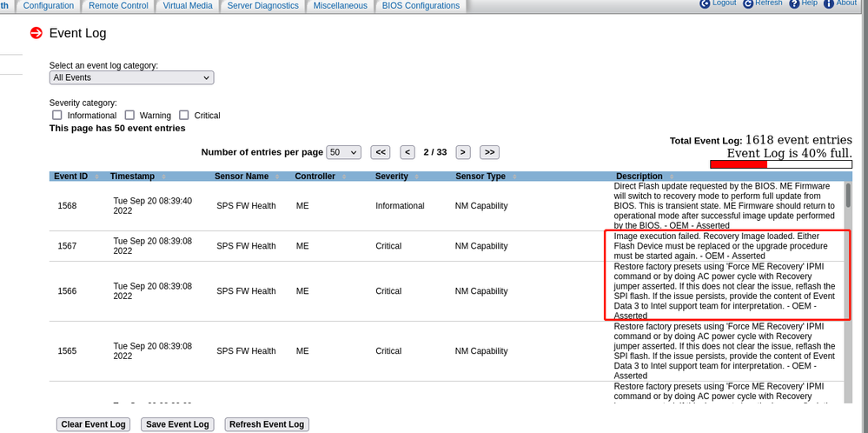Viewport: 868px width, 433px height.
Task: Sort by Controller column arrows
Action: click(x=344, y=177)
